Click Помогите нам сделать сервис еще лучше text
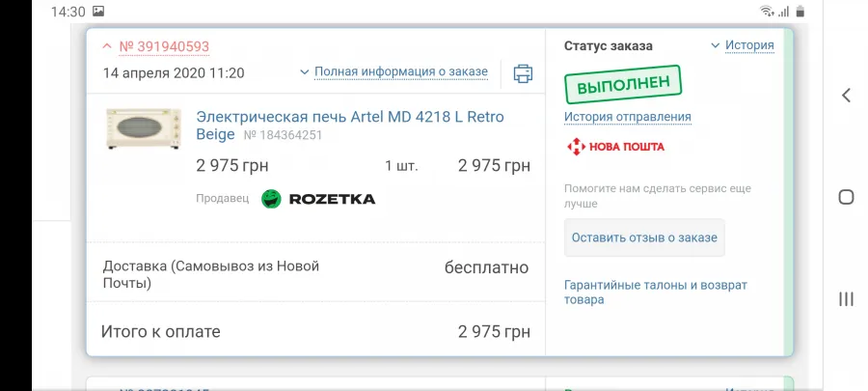 click(658, 196)
